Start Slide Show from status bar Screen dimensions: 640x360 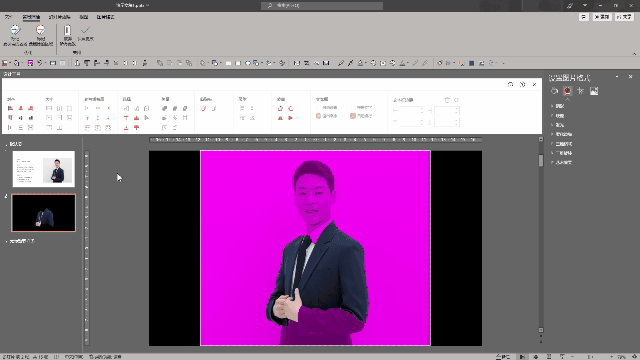tap(562, 357)
